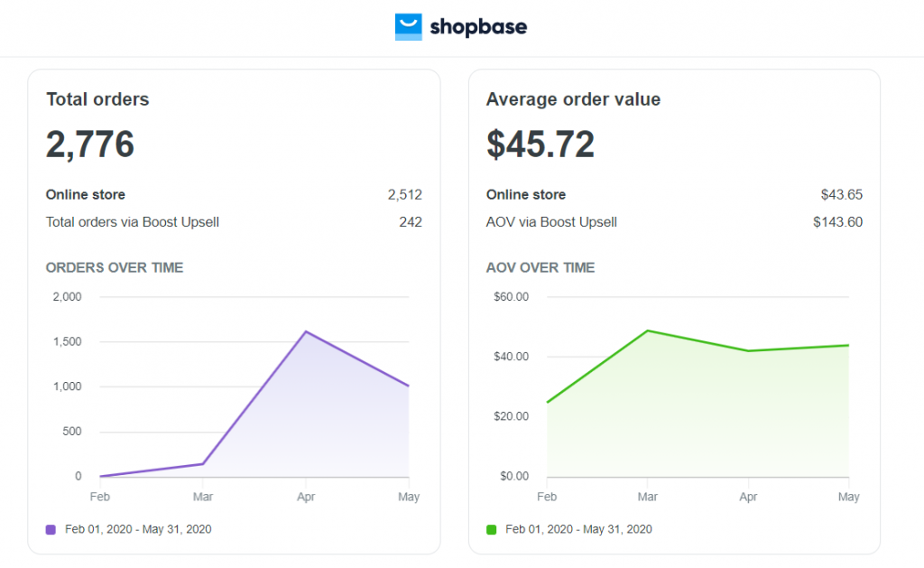
Task: Click the shopping bag inside the logo
Action: (409, 27)
